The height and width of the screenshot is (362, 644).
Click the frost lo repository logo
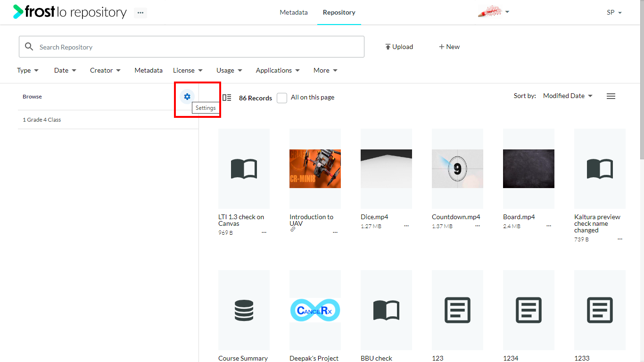(x=70, y=12)
